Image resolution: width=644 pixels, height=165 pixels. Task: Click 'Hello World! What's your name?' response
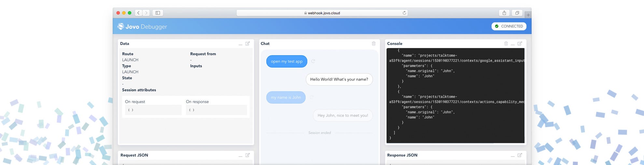click(339, 79)
